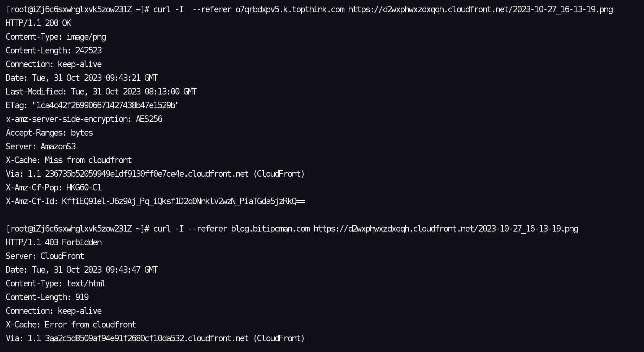644x352 pixels.
Task: Click the HTTP/1.1 403 Forbidden status line
Action: click(53, 242)
